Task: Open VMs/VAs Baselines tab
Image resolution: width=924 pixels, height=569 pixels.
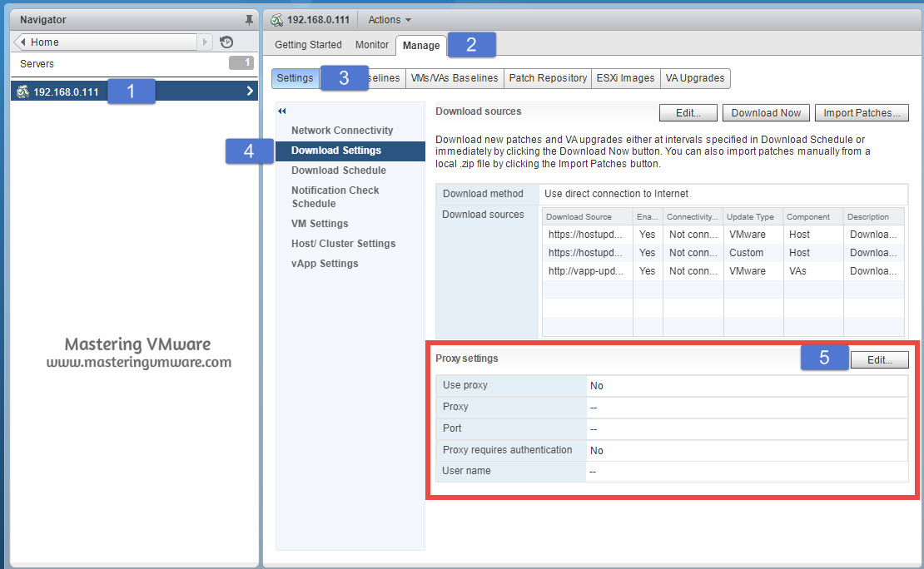Action: pos(455,77)
